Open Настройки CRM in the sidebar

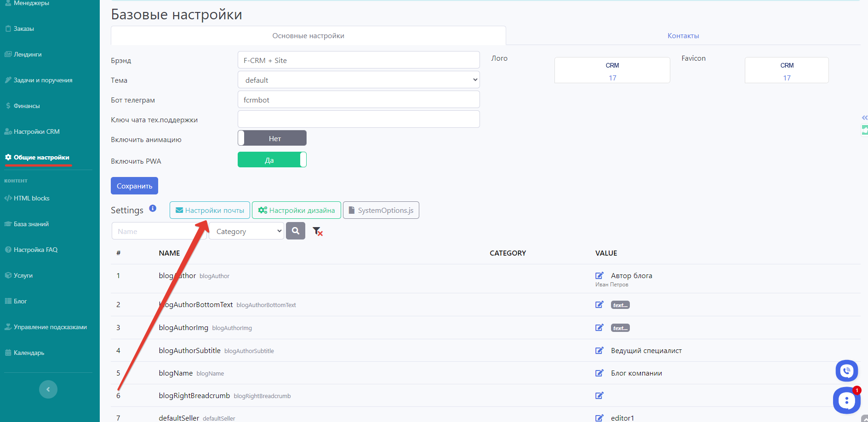[x=37, y=131]
